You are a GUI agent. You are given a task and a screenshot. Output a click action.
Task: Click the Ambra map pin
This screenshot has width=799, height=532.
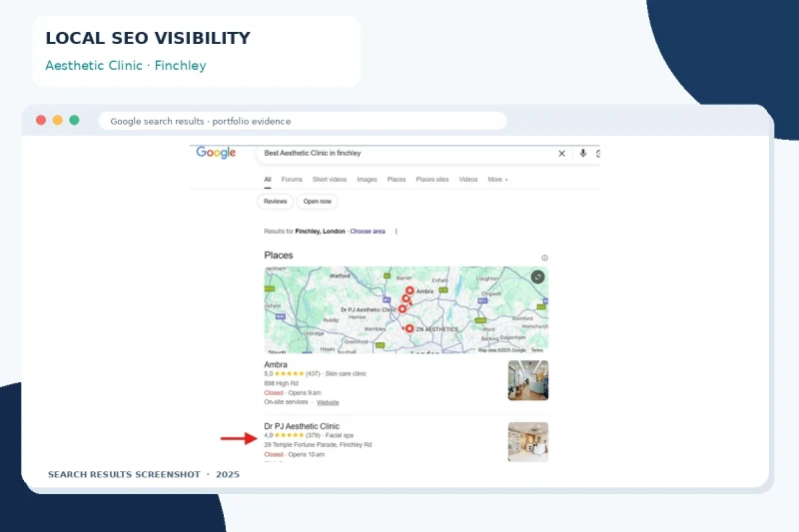pos(409,291)
